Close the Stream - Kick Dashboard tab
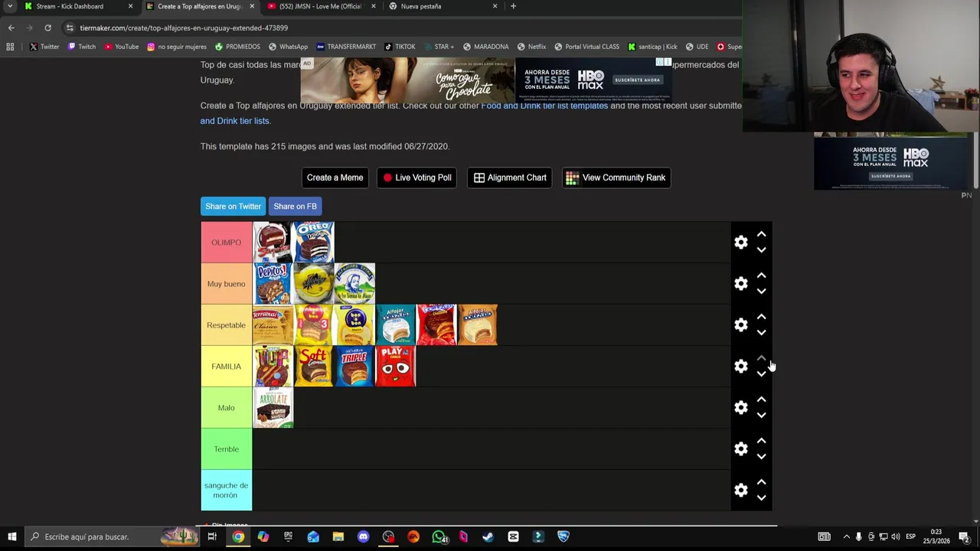 (x=130, y=6)
